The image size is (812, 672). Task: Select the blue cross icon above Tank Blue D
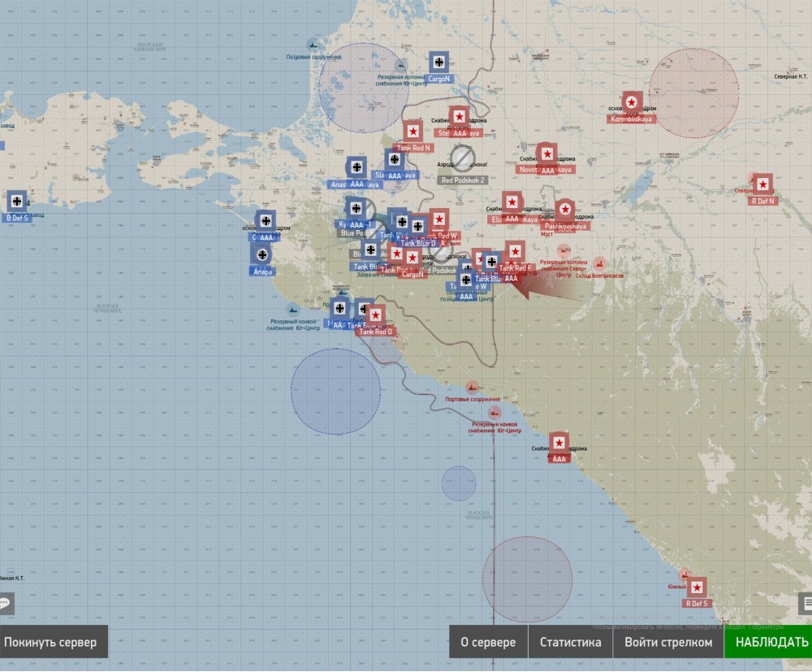tap(418, 226)
